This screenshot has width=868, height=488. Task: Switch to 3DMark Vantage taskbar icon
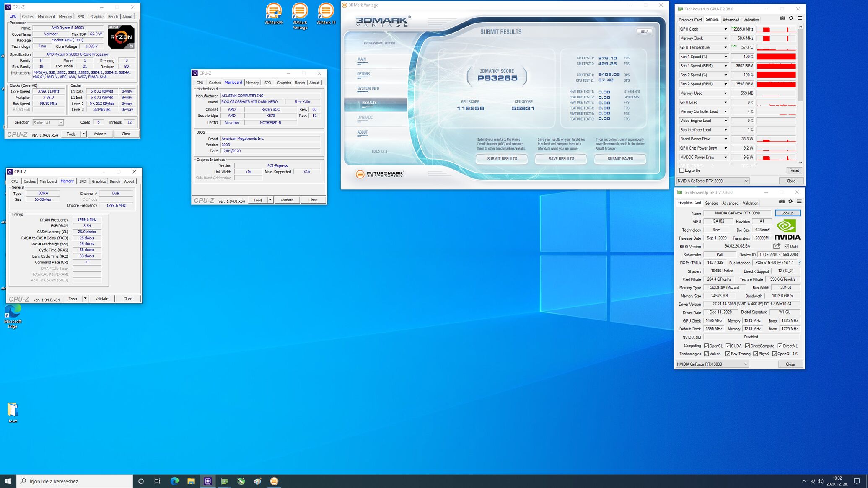point(274,481)
